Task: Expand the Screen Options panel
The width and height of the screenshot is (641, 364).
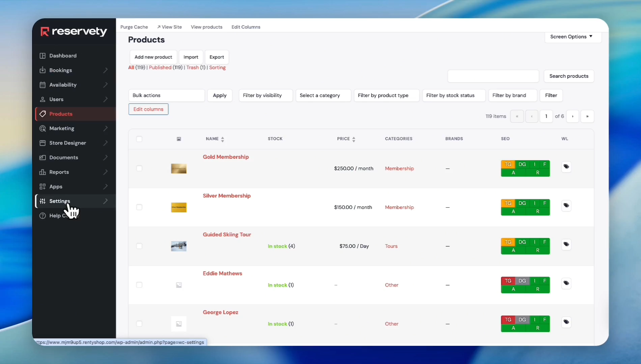Action: coord(573,37)
